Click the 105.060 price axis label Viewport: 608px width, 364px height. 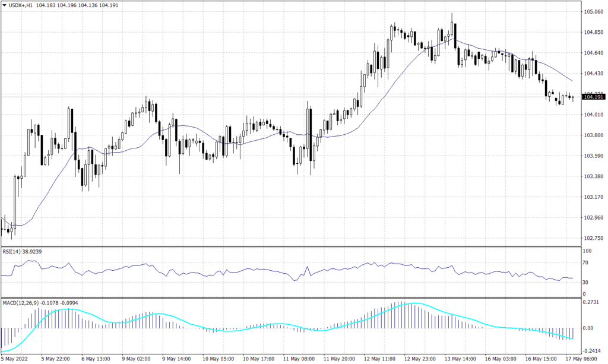(594, 12)
